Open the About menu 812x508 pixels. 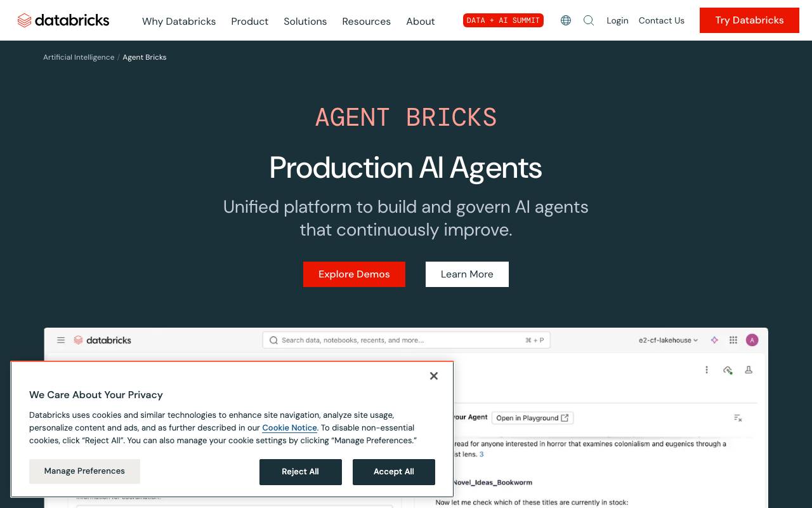pyautogui.click(x=421, y=21)
